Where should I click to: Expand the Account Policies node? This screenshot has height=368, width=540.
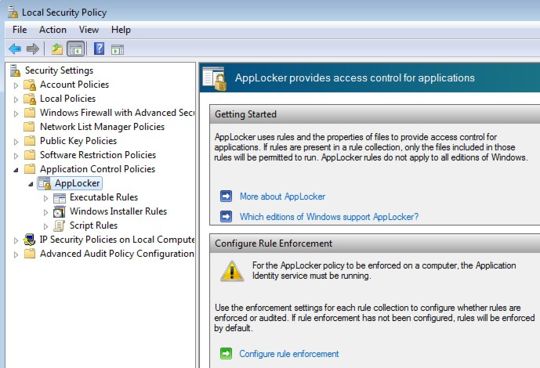[x=16, y=85]
